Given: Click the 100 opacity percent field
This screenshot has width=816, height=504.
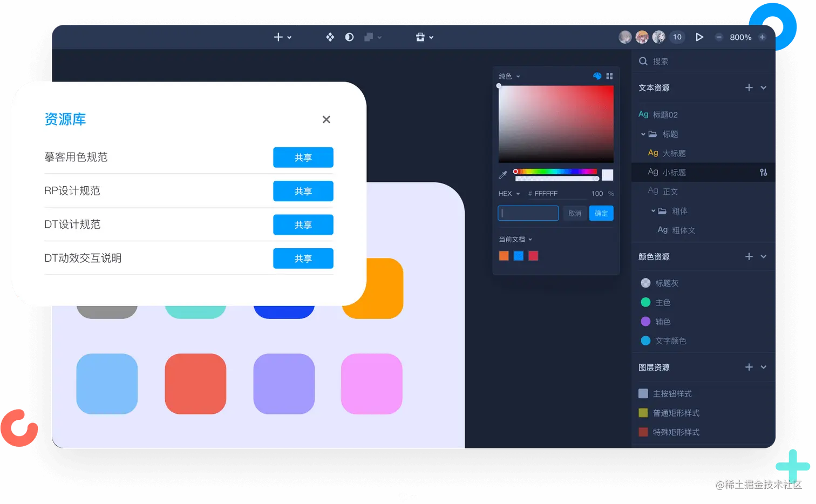Looking at the screenshot, I should 597,194.
